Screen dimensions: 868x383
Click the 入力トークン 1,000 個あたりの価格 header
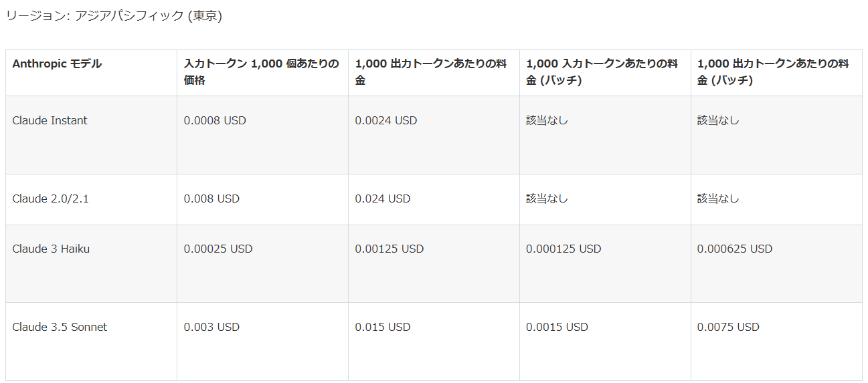(x=262, y=72)
